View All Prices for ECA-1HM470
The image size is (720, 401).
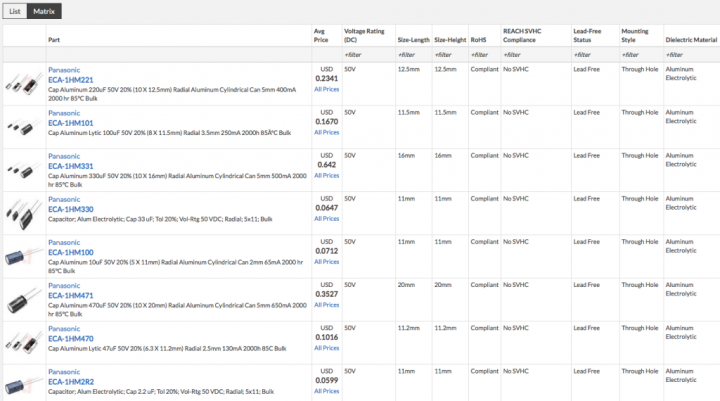click(x=326, y=349)
